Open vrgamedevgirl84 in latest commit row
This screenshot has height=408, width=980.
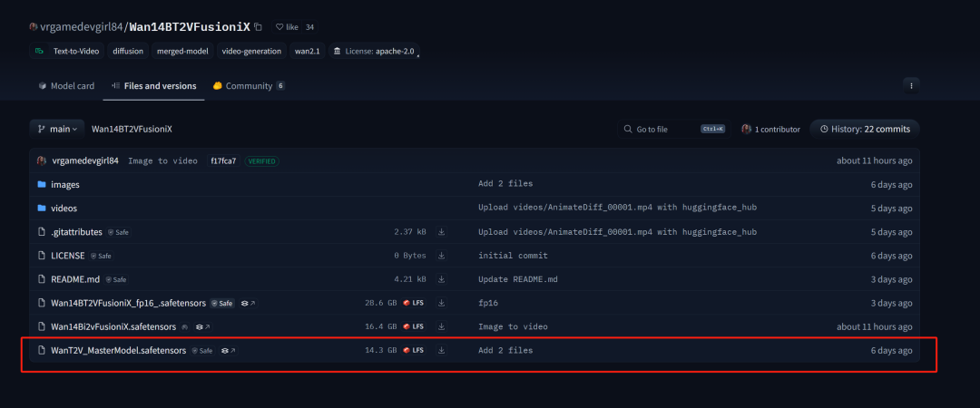click(x=84, y=160)
